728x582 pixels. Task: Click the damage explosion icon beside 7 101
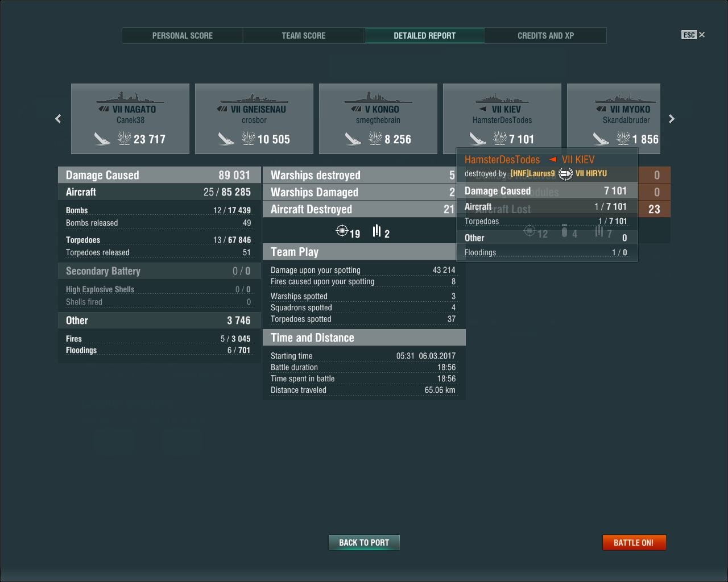(x=500, y=138)
